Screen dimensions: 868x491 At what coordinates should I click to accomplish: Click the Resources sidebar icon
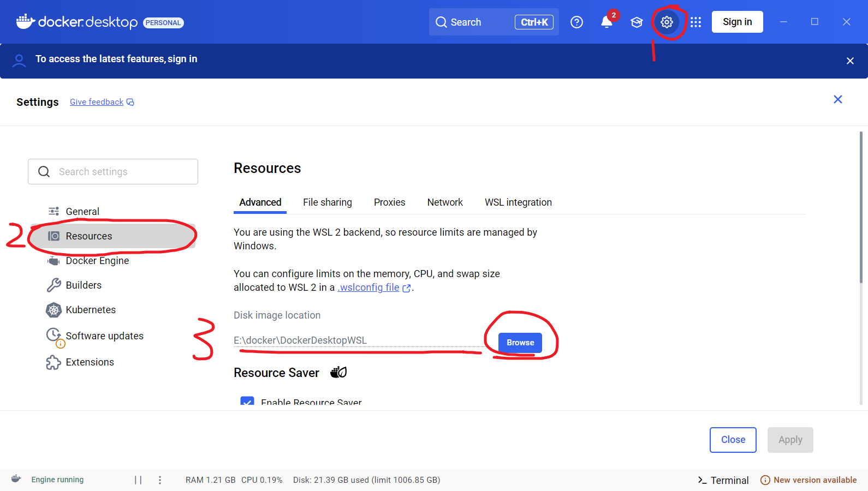(53, 236)
